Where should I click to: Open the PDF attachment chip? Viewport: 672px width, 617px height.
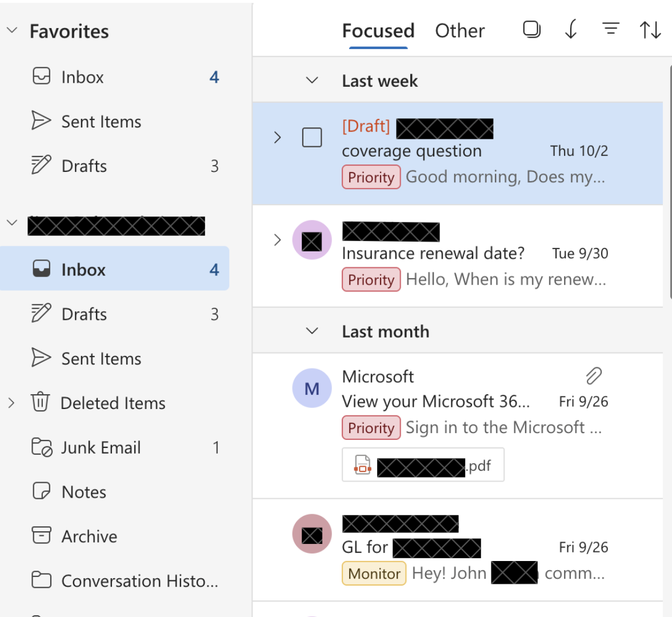tap(423, 466)
